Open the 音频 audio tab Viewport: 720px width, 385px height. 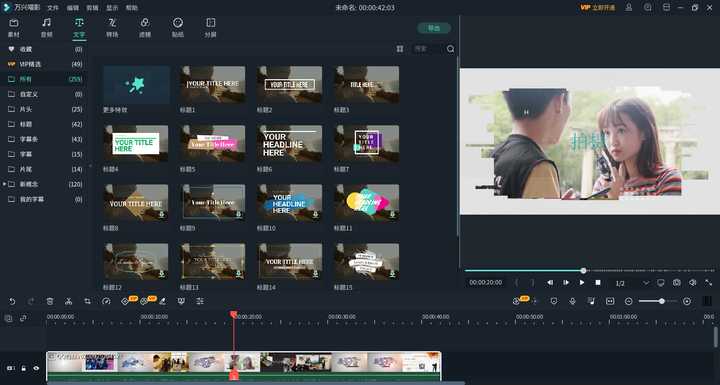pyautogui.click(x=46, y=28)
